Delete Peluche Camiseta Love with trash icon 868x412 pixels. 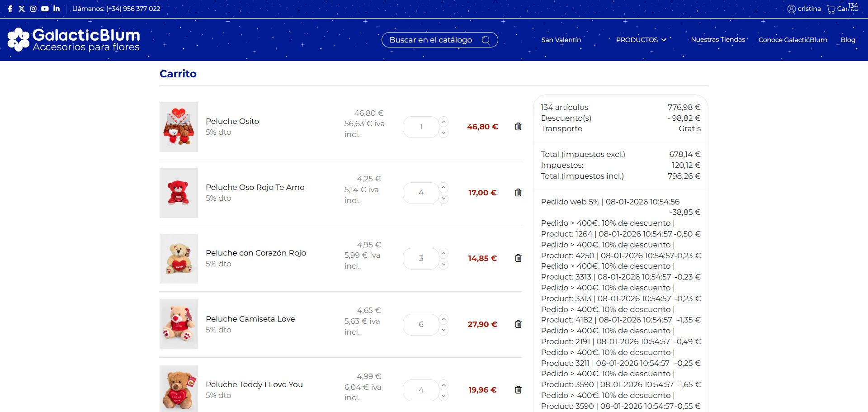tap(518, 324)
